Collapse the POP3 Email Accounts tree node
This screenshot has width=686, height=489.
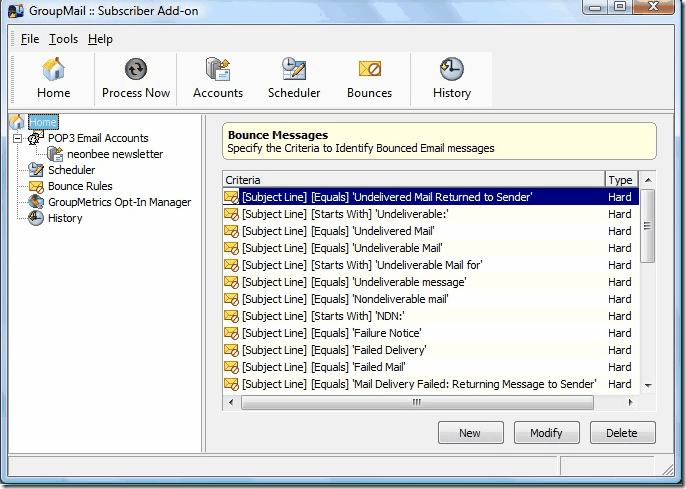point(18,138)
